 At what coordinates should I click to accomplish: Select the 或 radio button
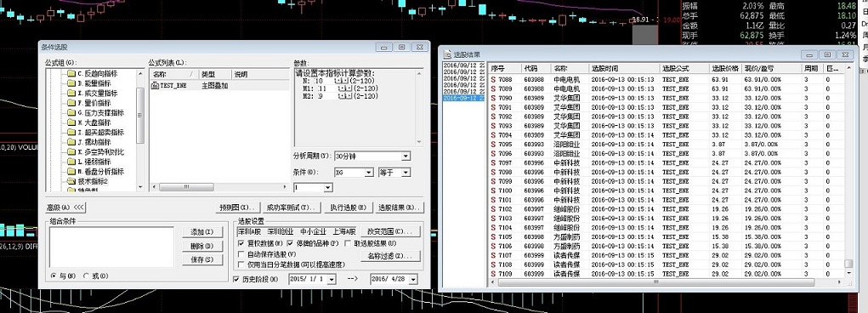(86, 276)
